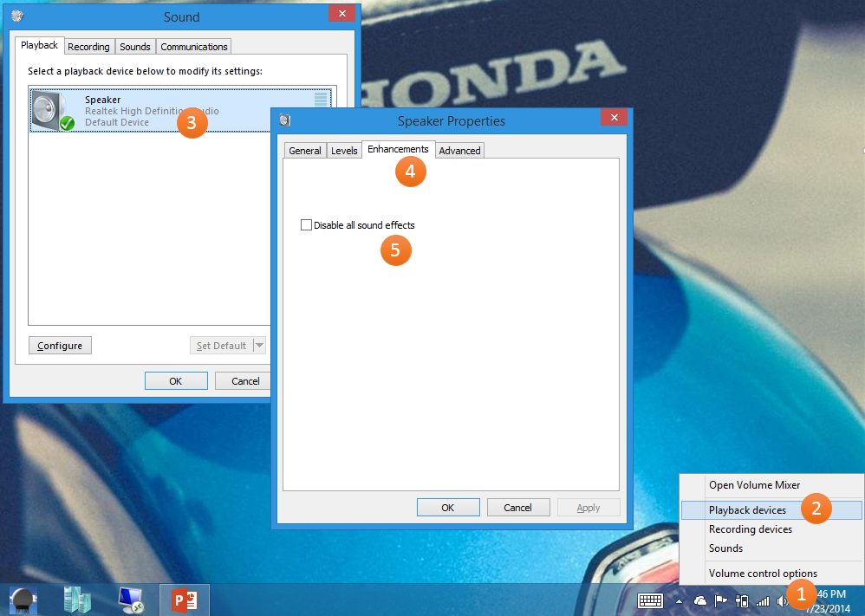Click OK in Speaker Properties
This screenshot has width=865, height=616.
[x=448, y=508]
